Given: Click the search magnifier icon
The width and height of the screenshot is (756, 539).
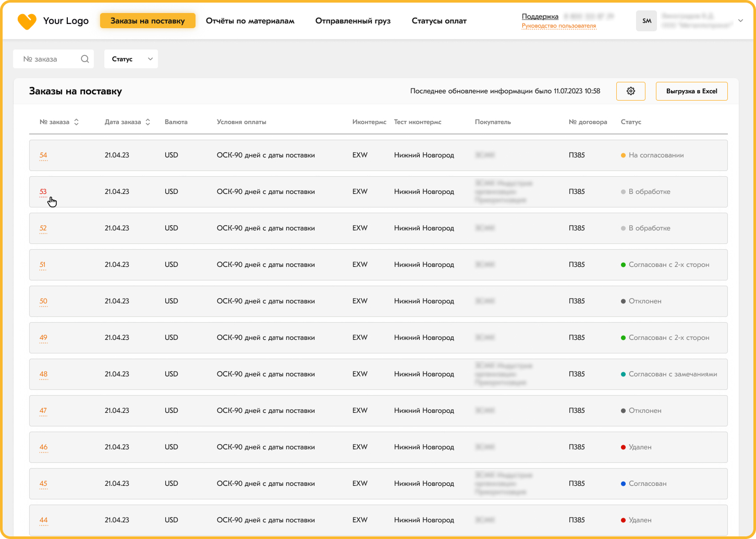Looking at the screenshot, I should tap(85, 59).
